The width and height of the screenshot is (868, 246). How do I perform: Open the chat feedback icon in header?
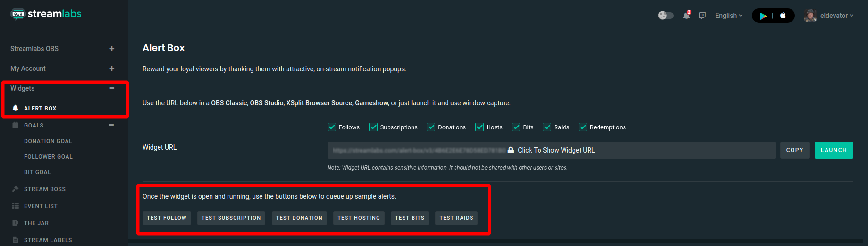(x=702, y=16)
